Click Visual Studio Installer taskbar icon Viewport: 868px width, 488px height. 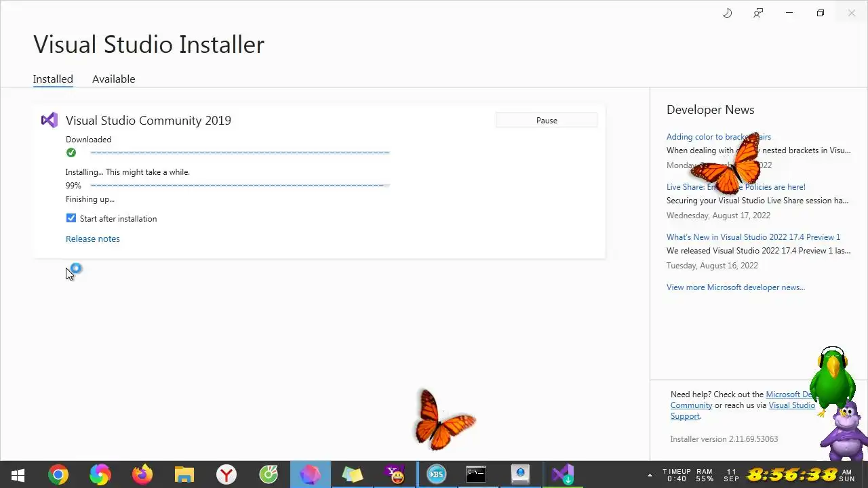pos(562,474)
